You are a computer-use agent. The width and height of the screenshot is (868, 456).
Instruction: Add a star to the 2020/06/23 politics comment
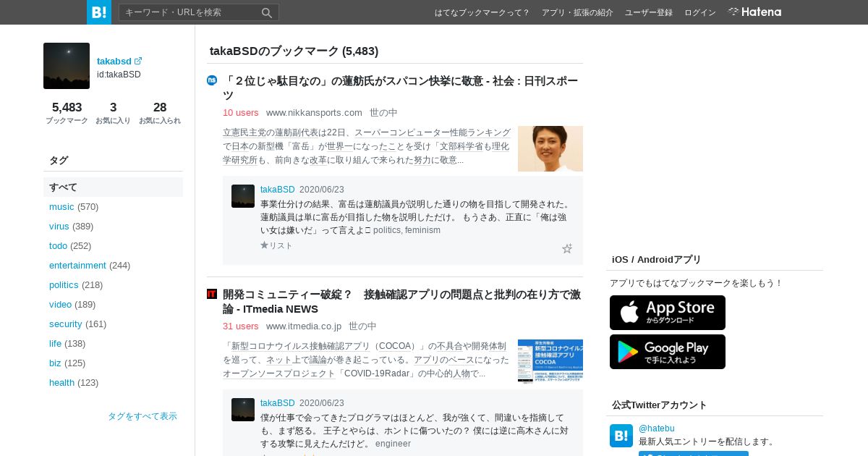click(567, 248)
